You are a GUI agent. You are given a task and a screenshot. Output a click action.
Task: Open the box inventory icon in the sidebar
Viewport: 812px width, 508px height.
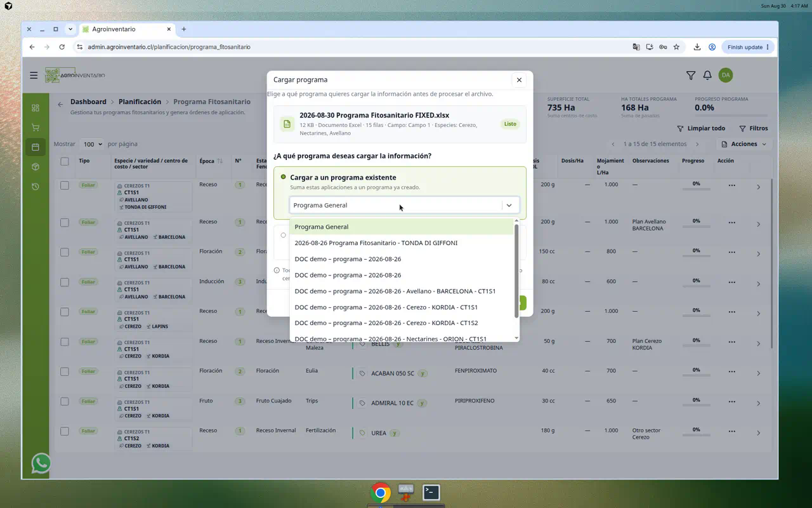(x=36, y=167)
